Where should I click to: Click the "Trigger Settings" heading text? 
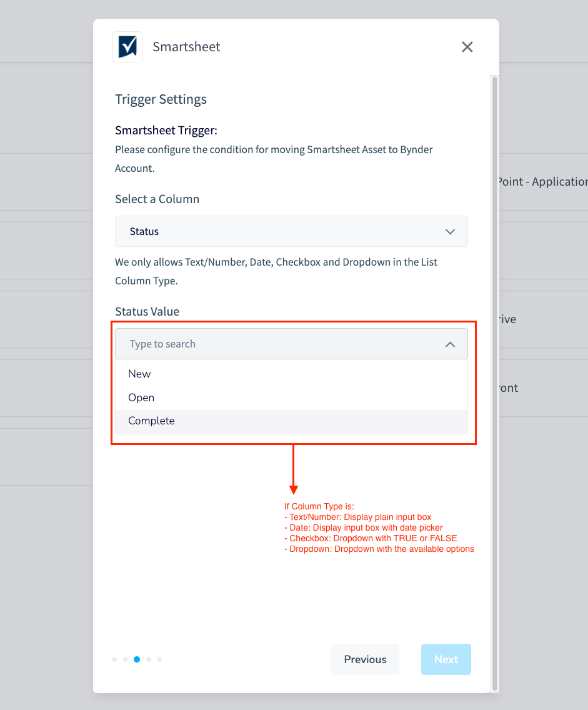coord(161,99)
